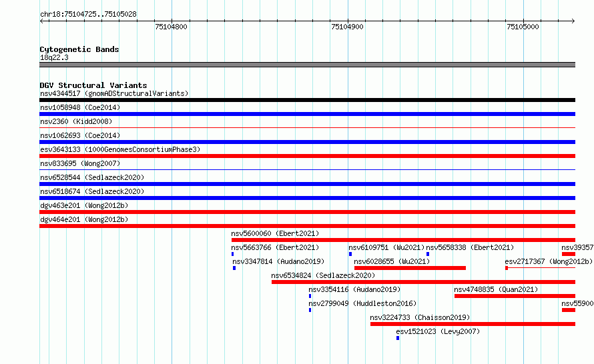Click the 75105000 ruler position label
This screenshot has width=594, height=364.
pyautogui.click(x=523, y=27)
